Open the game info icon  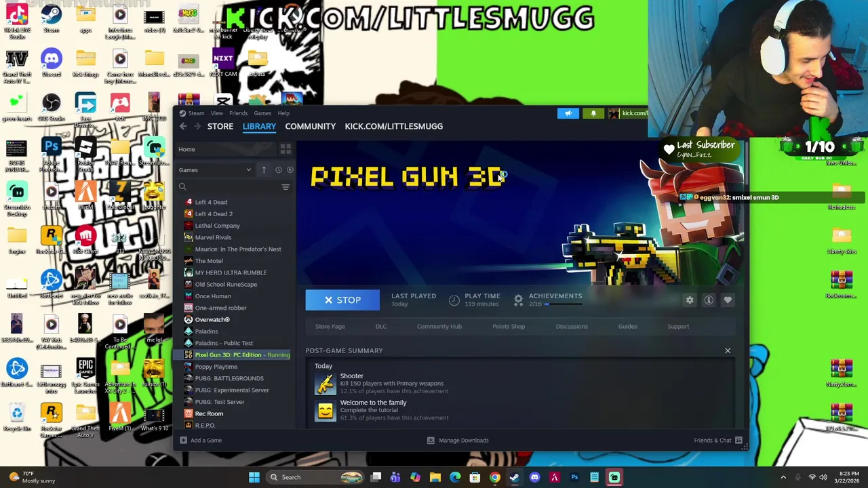[709, 300]
